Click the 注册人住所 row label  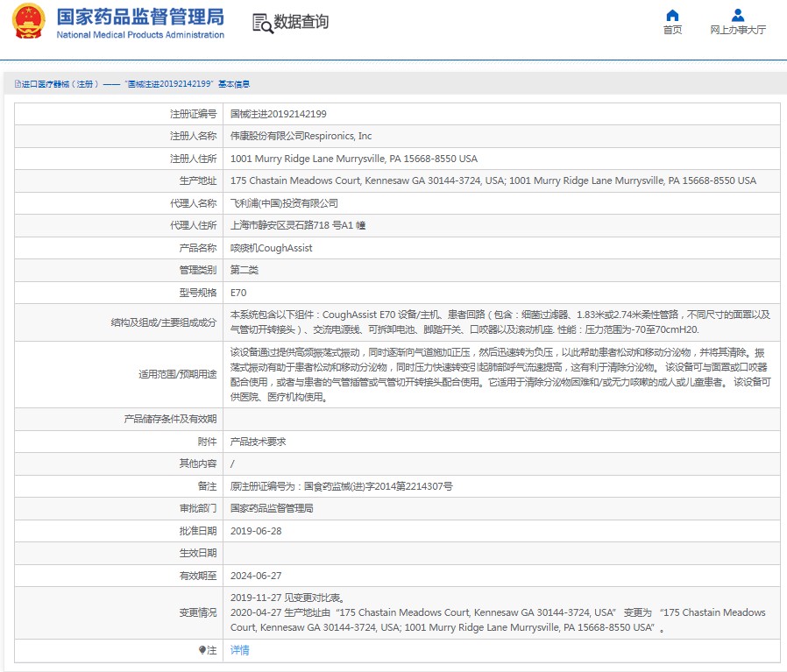[193, 159]
